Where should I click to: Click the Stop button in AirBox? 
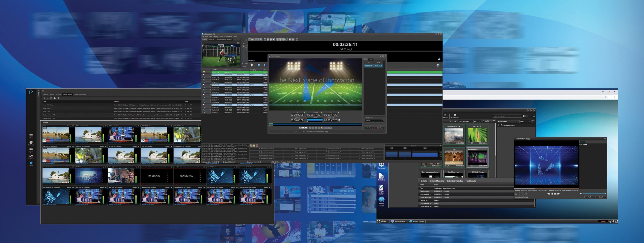click(x=259, y=65)
